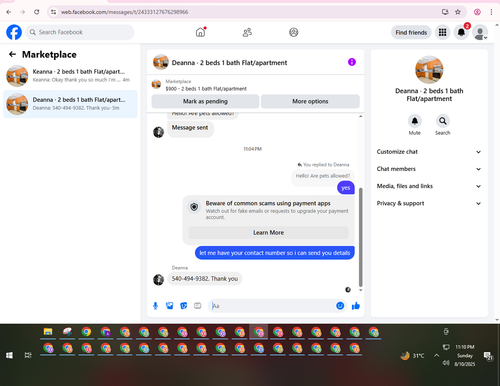This screenshot has height=386, width=500.
Task: Open the account profile avatar menu
Action: [480, 33]
